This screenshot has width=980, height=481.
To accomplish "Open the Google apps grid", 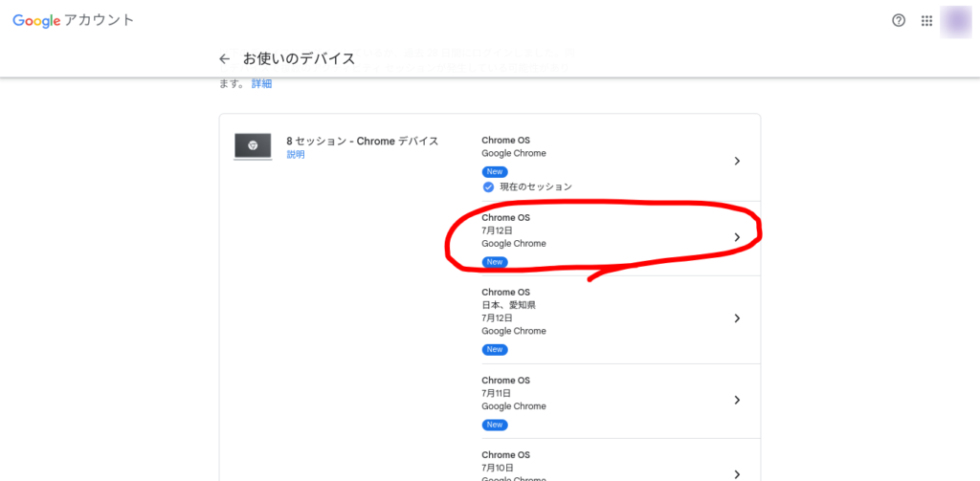I will 926,20.
